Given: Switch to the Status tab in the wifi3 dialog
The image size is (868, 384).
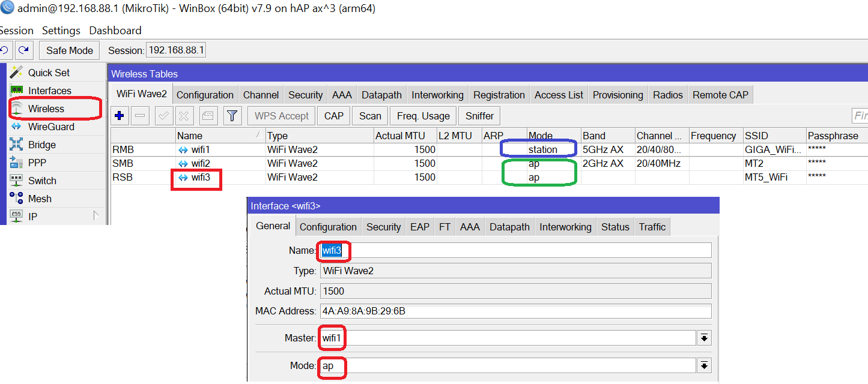Looking at the screenshot, I should click(615, 227).
